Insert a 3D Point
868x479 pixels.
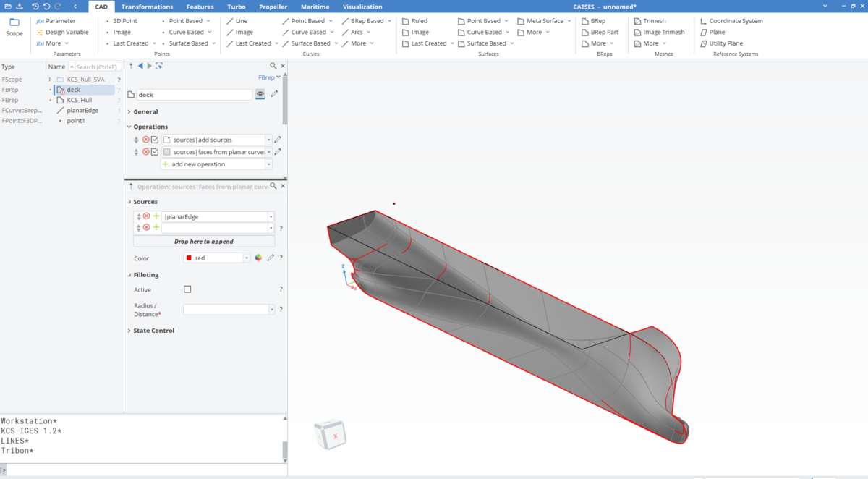[122, 21]
